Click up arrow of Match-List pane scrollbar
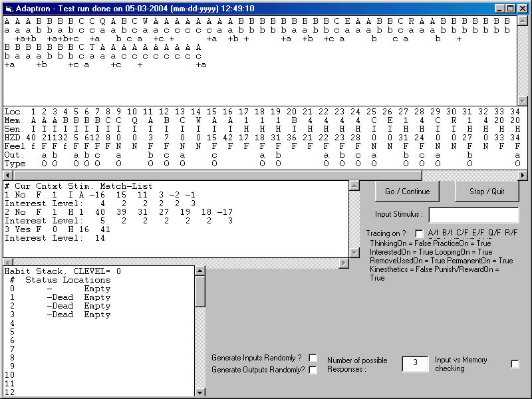 [x=354, y=186]
